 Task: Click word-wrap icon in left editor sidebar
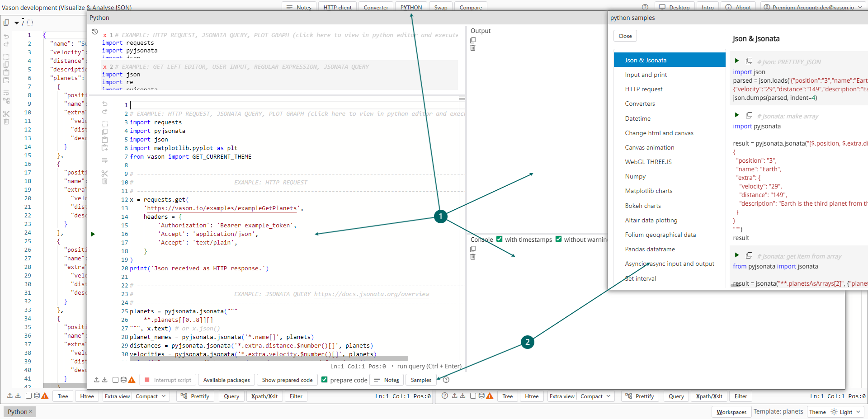pyautogui.click(x=6, y=93)
